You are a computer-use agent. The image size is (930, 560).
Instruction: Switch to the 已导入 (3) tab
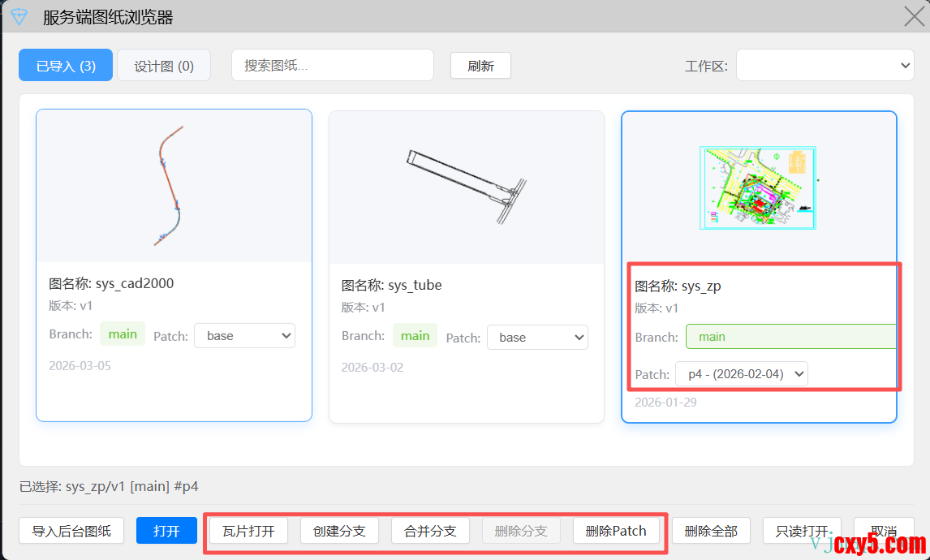pos(66,66)
